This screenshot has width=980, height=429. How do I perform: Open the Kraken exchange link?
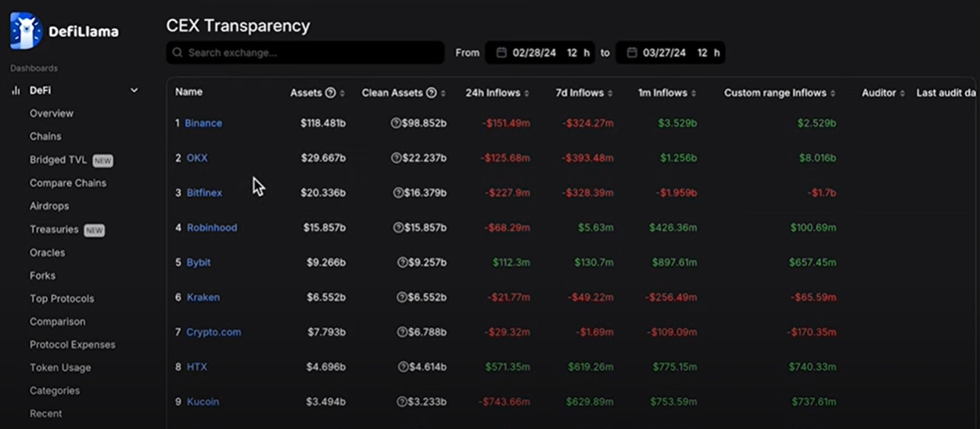(203, 297)
